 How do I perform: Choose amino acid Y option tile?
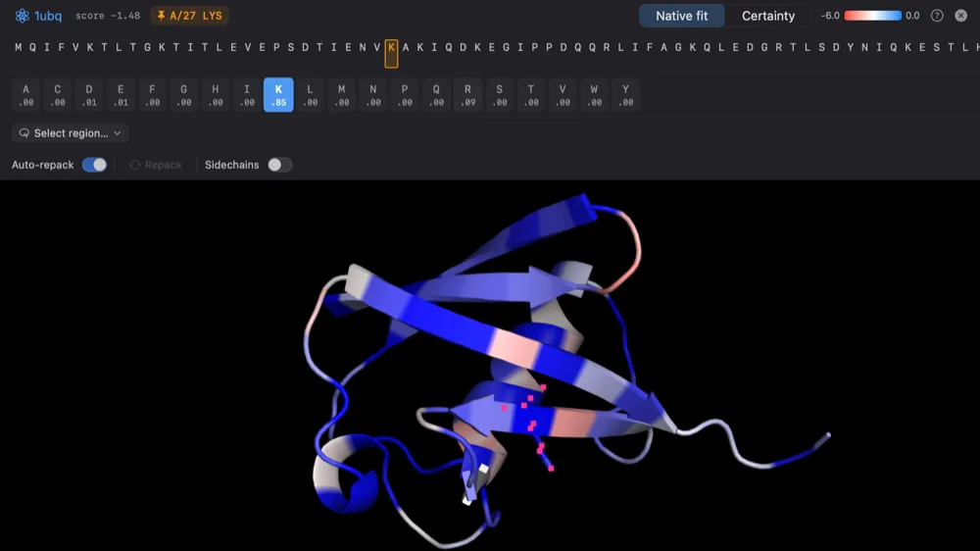pyautogui.click(x=625, y=95)
